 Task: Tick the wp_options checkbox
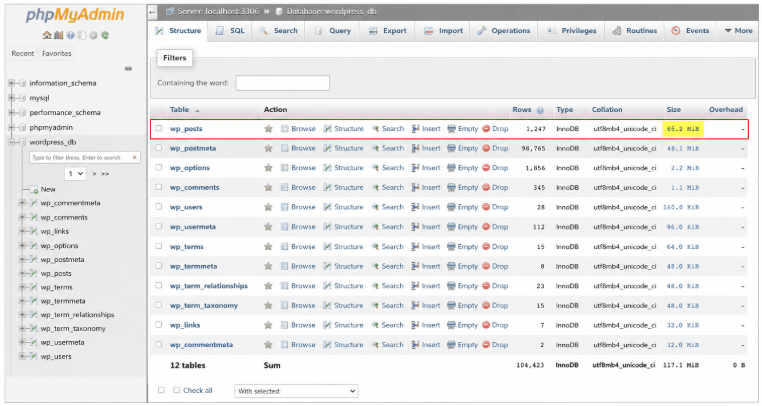click(x=158, y=167)
